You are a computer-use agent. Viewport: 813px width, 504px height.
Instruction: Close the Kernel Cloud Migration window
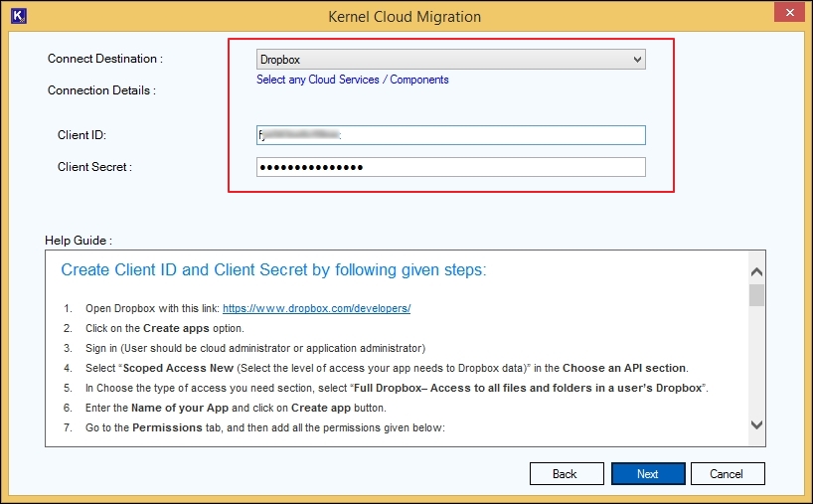[x=789, y=12]
